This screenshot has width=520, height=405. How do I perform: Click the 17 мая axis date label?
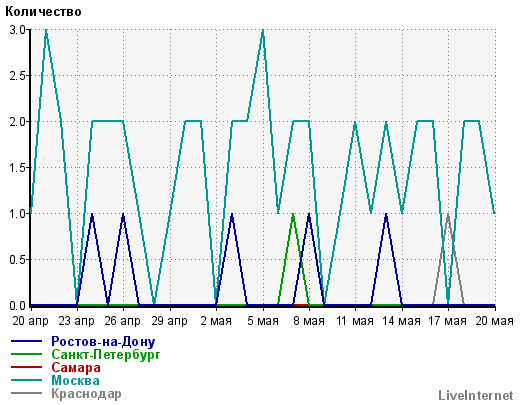(447, 321)
